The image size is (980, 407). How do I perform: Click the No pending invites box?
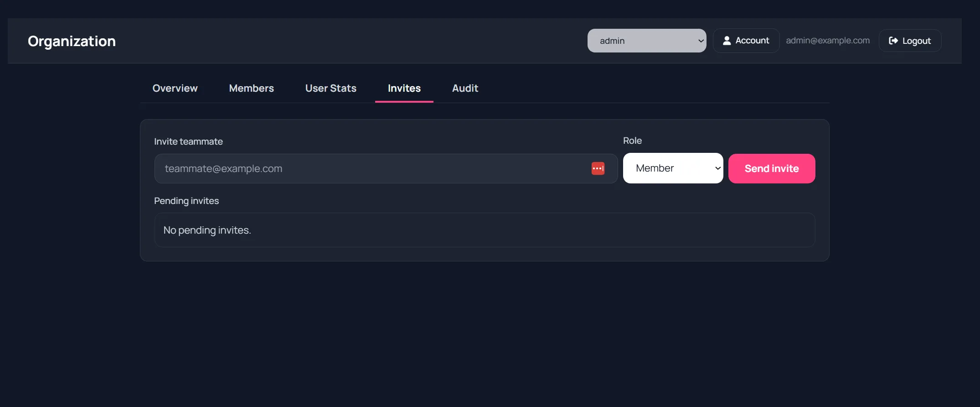click(484, 230)
